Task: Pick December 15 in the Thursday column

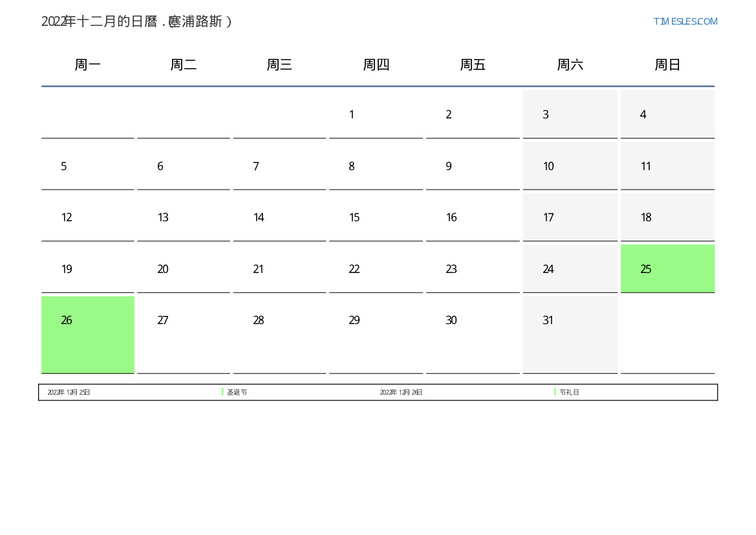Action: (376, 217)
